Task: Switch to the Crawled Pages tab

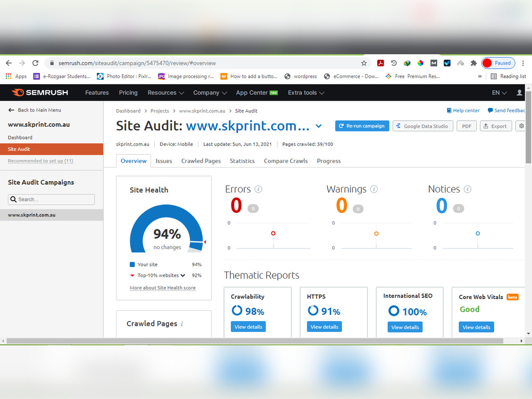Action: tap(201, 161)
